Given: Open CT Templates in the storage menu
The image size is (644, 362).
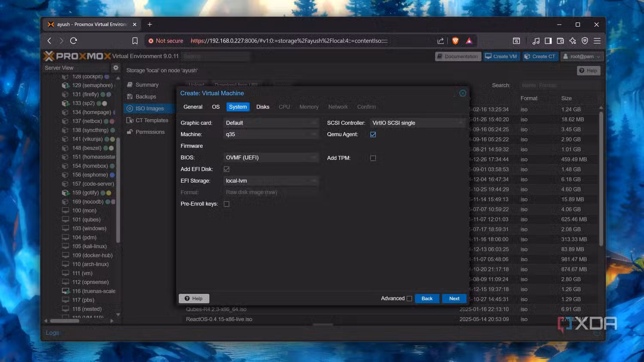Looking at the screenshot, I should 149,121.
